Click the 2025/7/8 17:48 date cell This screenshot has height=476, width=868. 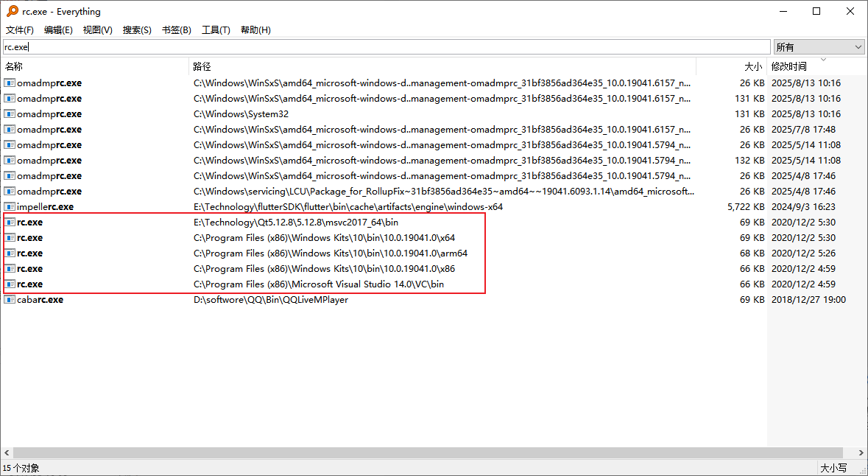[804, 129]
